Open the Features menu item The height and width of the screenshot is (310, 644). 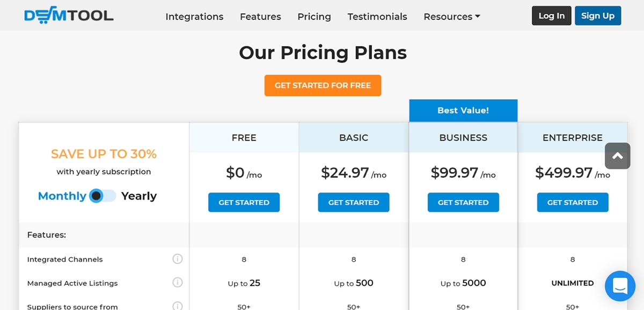coord(260,17)
